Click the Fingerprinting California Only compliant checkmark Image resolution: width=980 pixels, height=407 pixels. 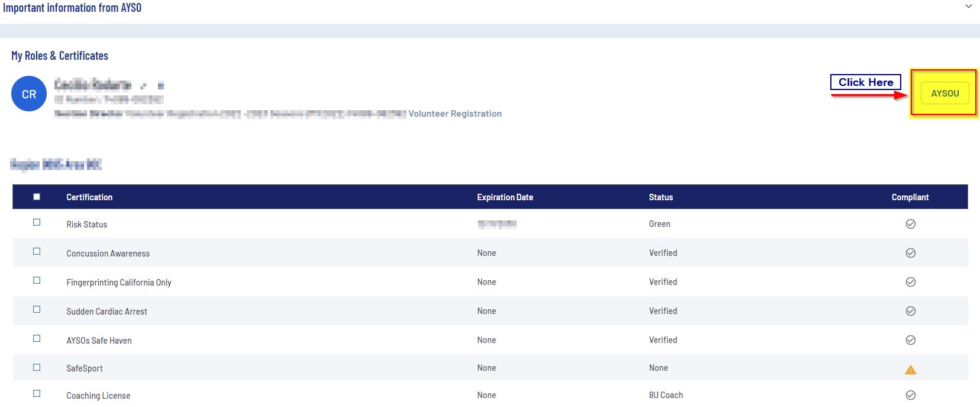[910, 282]
